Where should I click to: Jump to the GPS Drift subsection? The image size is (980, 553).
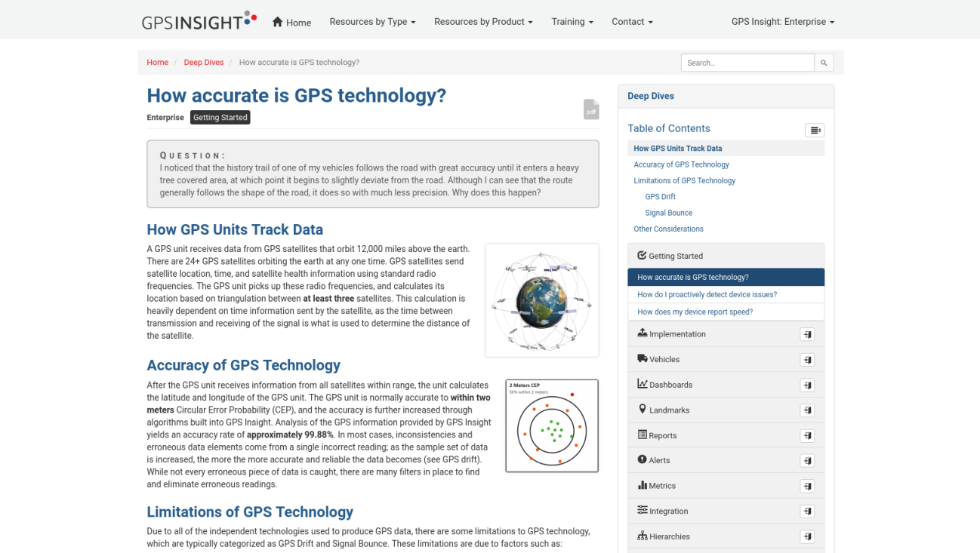point(660,197)
